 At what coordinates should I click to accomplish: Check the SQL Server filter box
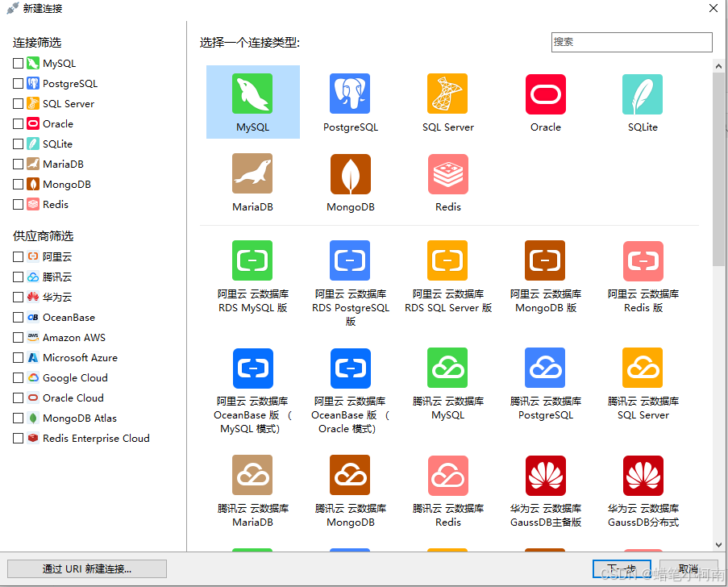[x=18, y=103]
